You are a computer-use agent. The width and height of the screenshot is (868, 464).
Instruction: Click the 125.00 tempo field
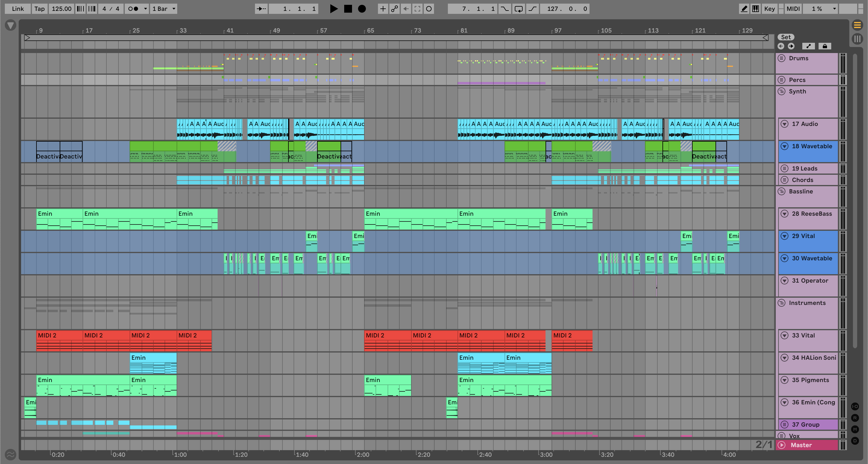coord(61,9)
